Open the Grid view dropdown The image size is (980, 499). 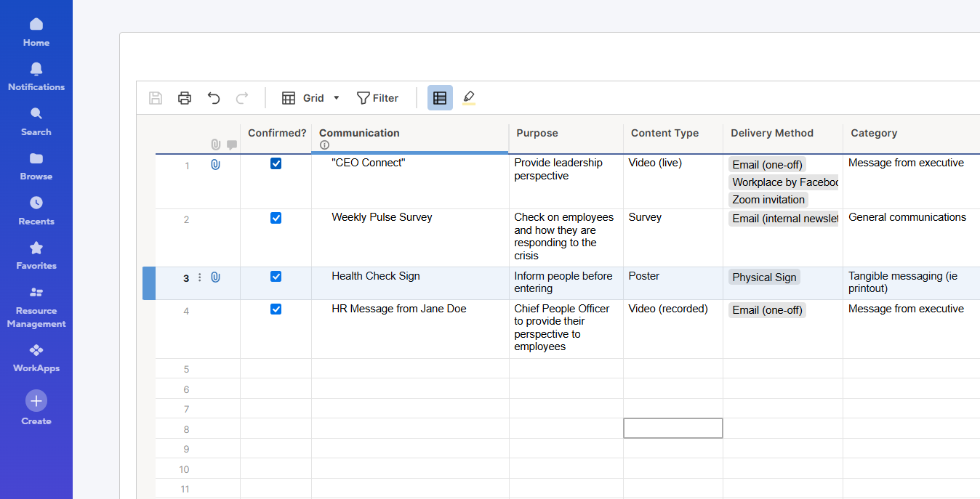(336, 97)
